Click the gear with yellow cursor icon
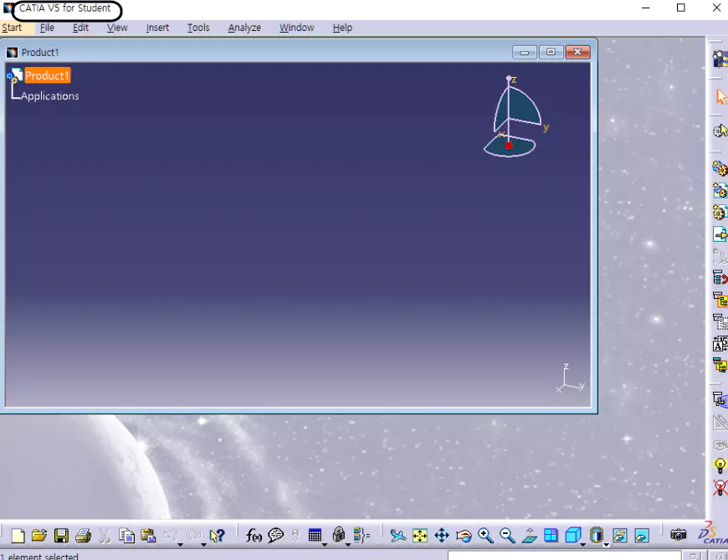This screenshot has height=560, width=728. tap(720, 131)
